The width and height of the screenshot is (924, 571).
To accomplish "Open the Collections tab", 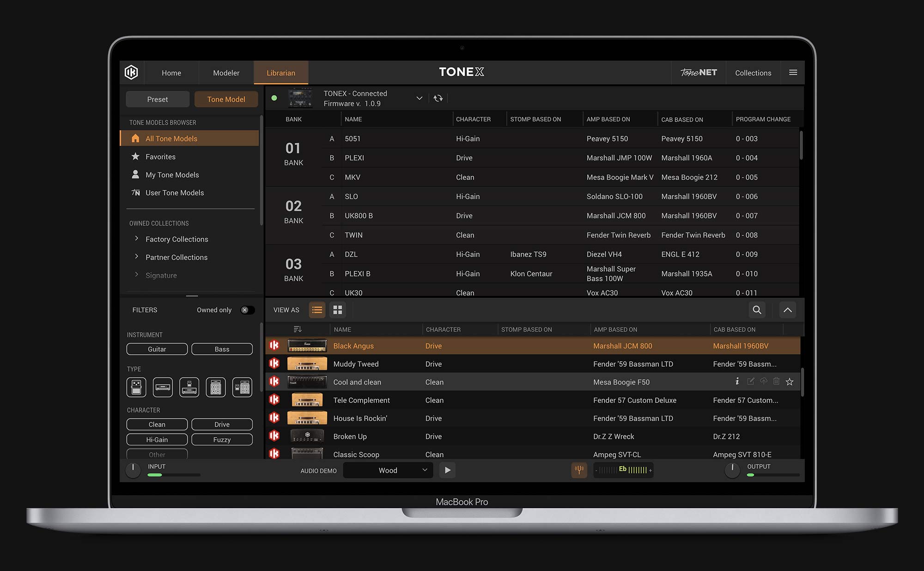I will tap(753, 73).
